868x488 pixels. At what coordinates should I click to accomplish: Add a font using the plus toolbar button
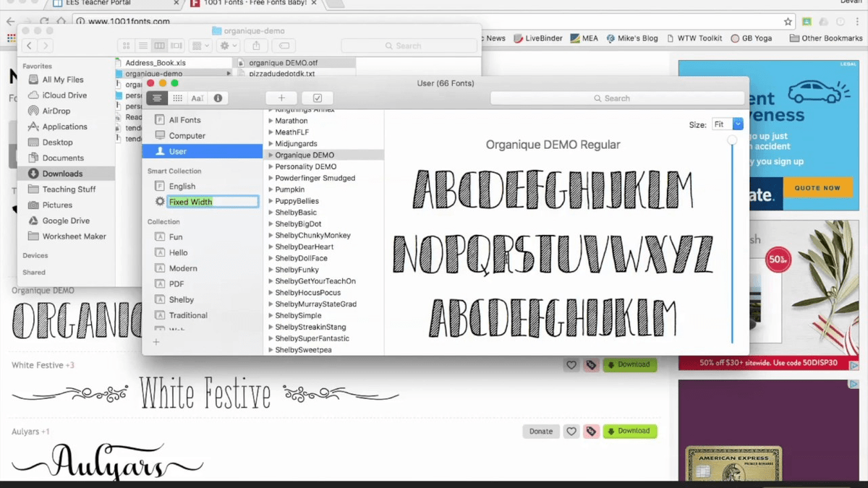click(281, 98)
